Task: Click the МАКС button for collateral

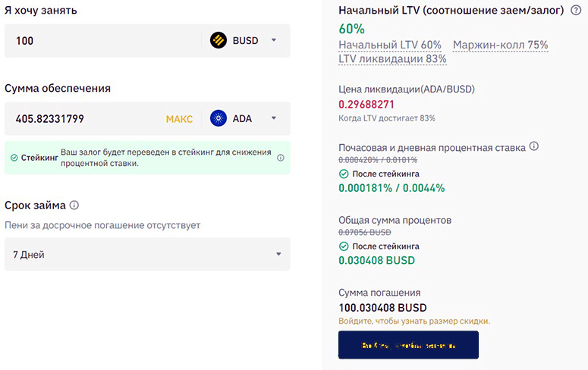Action: [179, 118]
